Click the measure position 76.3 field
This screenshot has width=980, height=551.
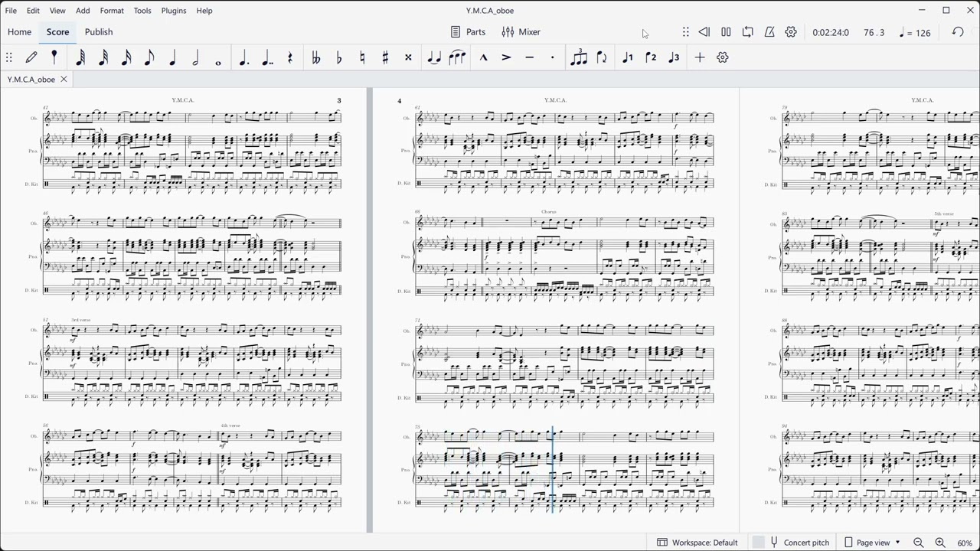pyautogui.click(x=874, y=33)
